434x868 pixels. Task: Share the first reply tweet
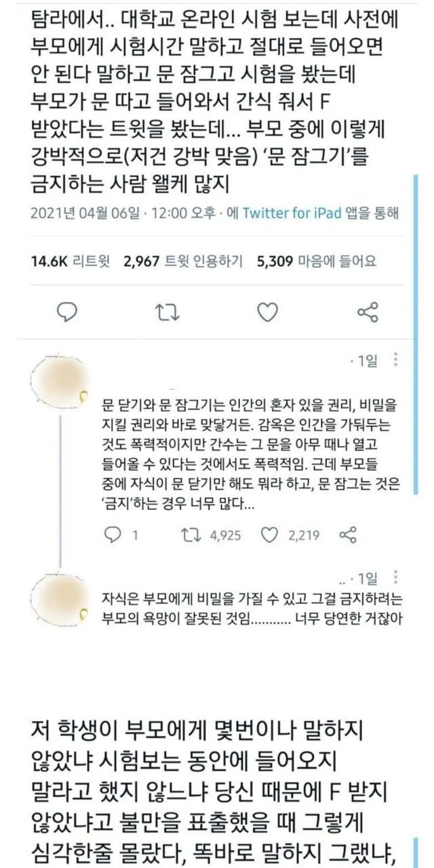(347, 535)
